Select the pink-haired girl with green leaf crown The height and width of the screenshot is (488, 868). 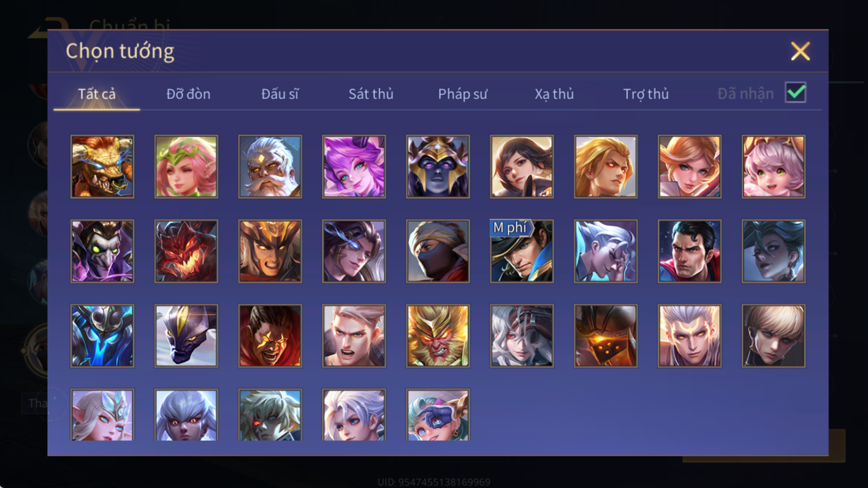[186, 166]
